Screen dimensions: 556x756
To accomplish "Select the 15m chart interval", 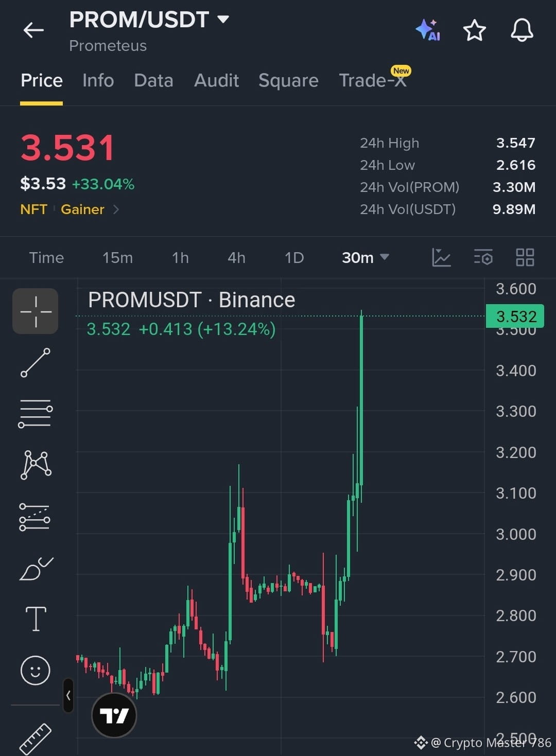I will click(x=117, y=257).
